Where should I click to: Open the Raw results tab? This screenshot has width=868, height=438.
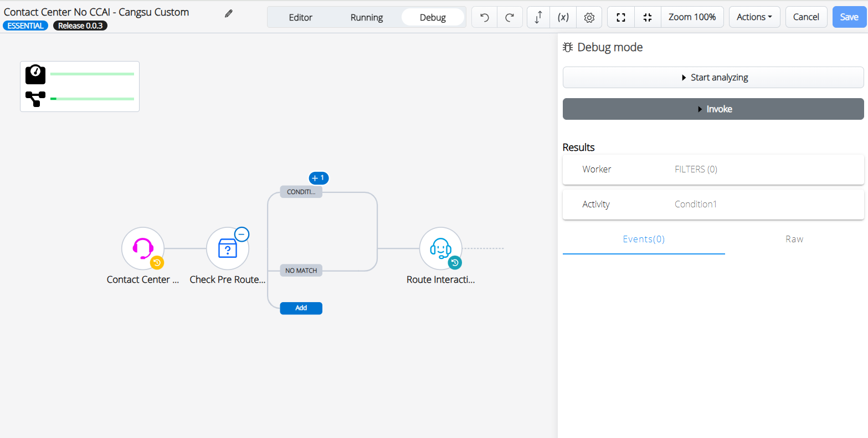click(x=794, y=239)
